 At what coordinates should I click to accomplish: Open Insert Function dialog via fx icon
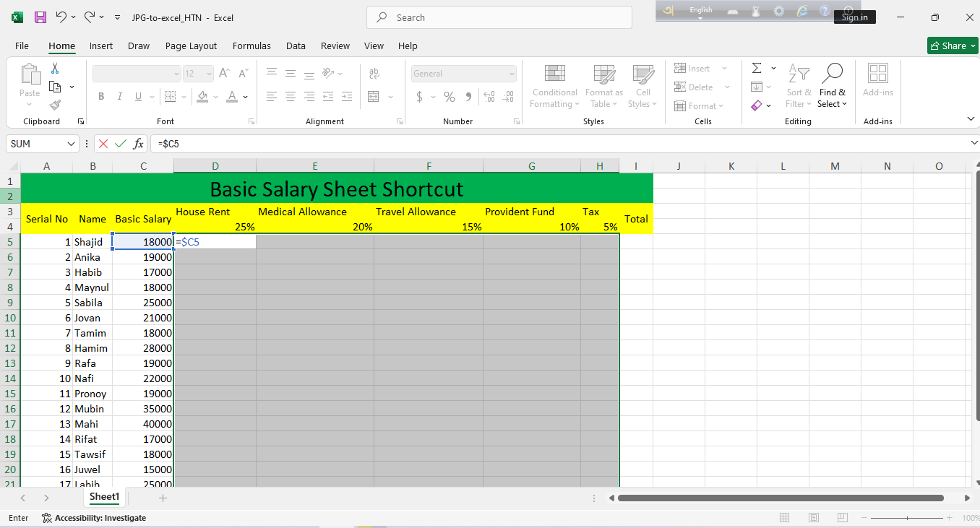(x=138, y=144)
